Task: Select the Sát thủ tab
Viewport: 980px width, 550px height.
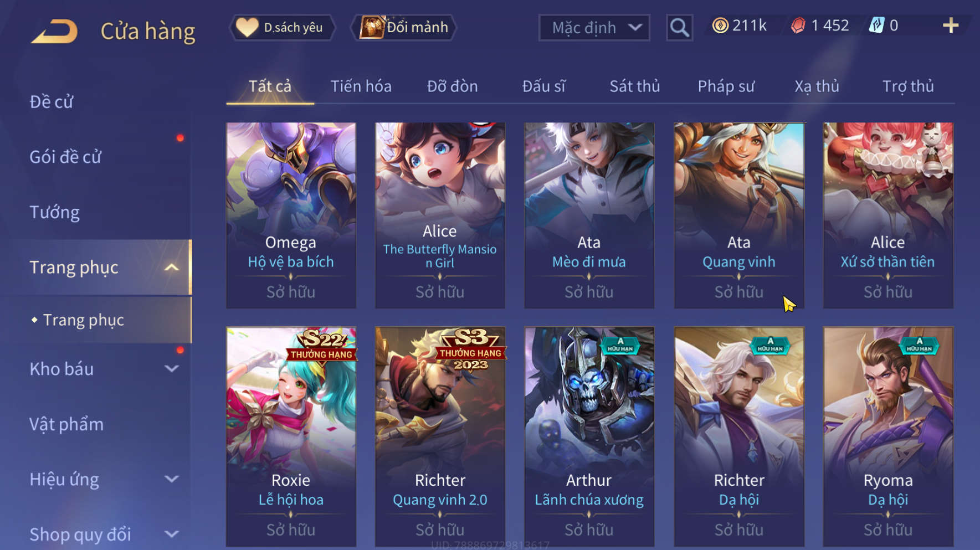Action: pos(635,86)
